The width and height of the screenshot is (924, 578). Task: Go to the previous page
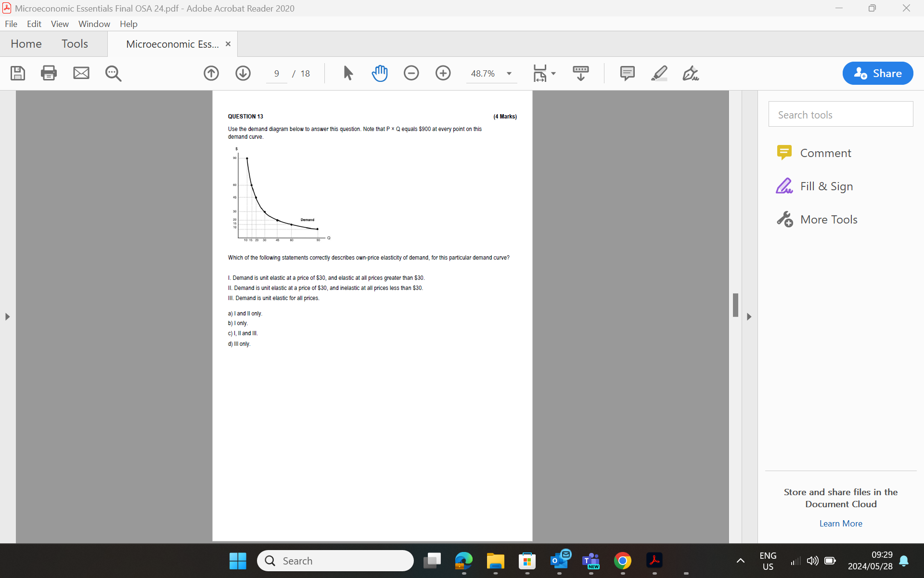click(211, 73)
